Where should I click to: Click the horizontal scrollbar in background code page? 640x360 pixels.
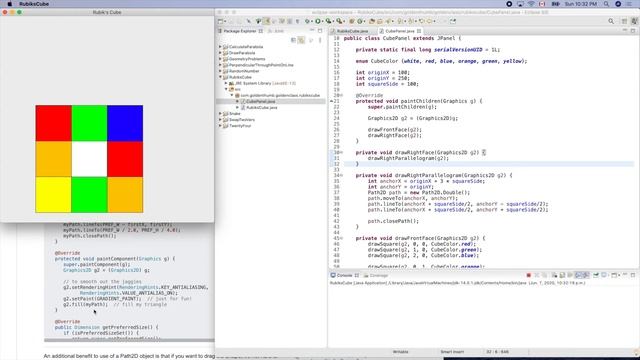point(129,340)
